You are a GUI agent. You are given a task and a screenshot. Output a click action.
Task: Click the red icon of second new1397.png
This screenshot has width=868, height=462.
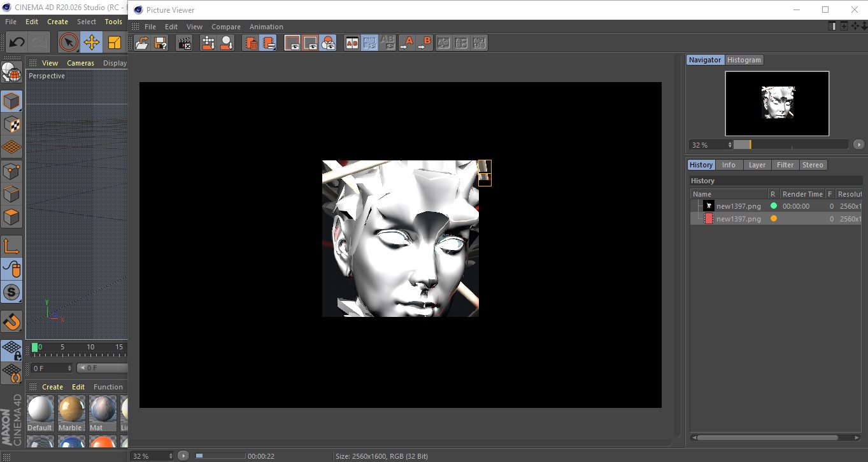pyautogui.click(x=709, y=219)
